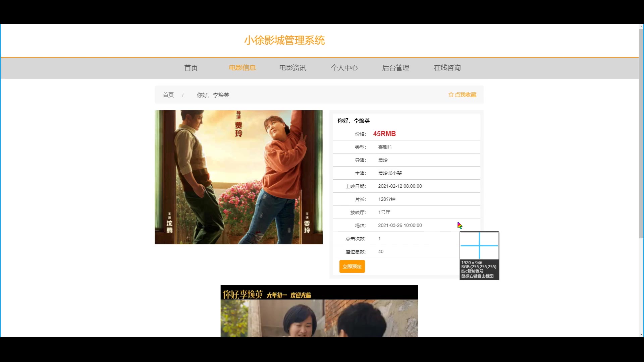The image size is (644, 362).
Task: Open 个人中心 in the navigation bar
Action: point(344,68)
